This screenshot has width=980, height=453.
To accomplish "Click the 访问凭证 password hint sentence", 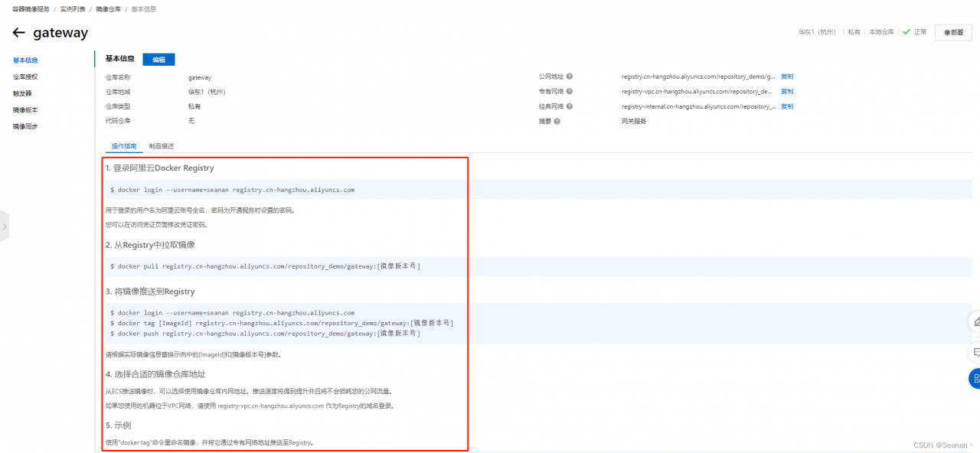I will (x=156, y=225).
